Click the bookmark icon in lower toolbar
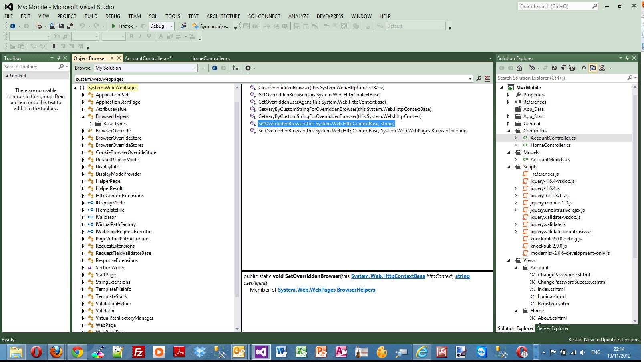644x362 pixels. point(54,46)
